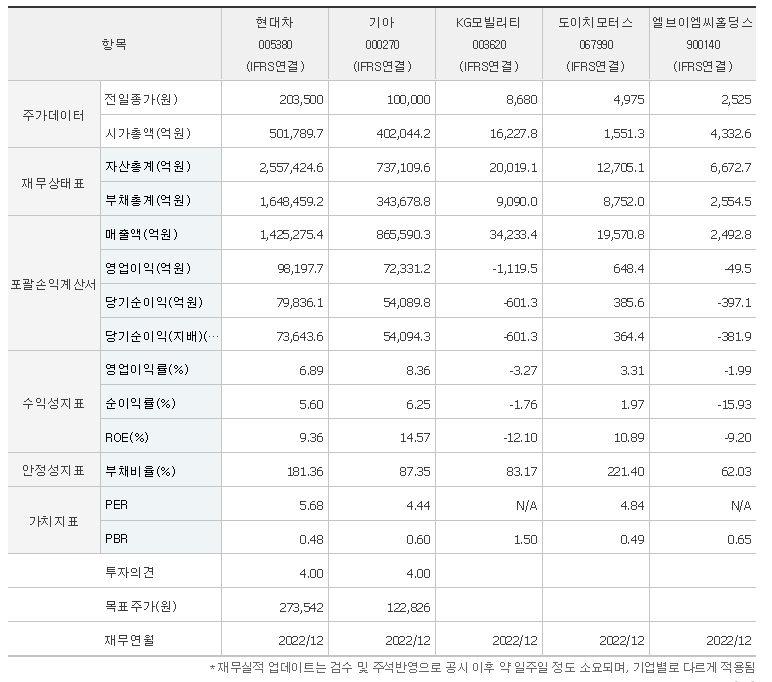Image resolution: width=772 pixels, height=682 pixels.
Task: Click the 재무실적 업데이트 footnote text
Action: (482, 668)
